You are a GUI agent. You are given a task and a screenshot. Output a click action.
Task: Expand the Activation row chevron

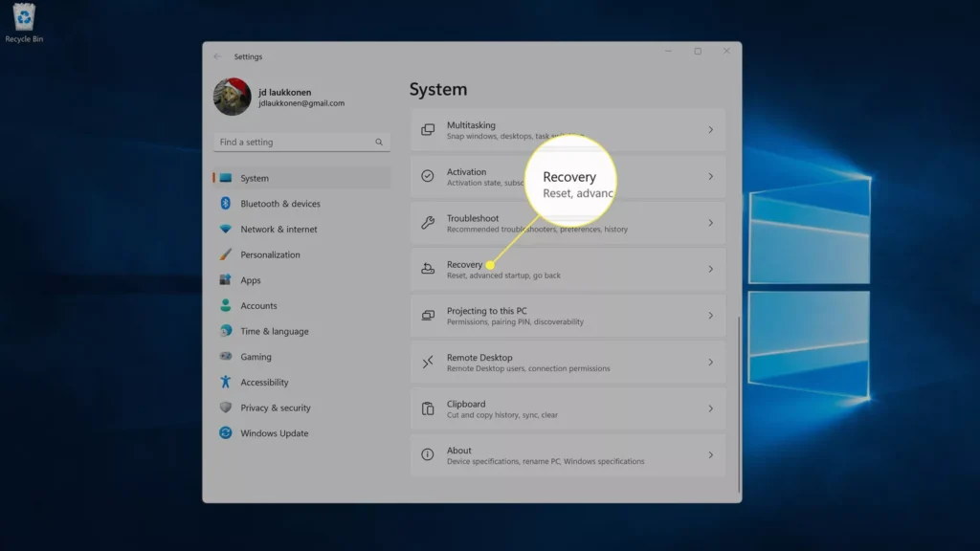click(x=711, y=176)
